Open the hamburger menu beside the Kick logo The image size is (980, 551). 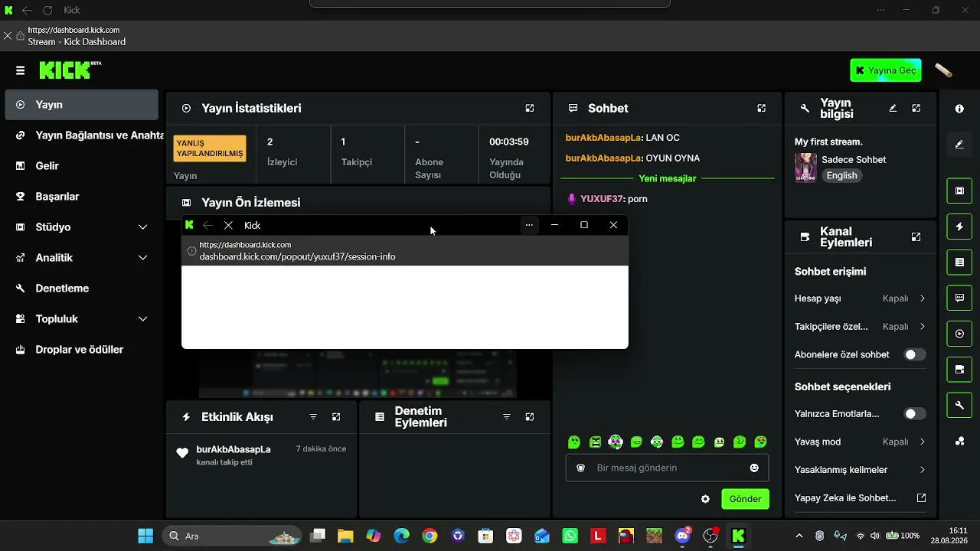pyautogui.click(x=20, y=70)
